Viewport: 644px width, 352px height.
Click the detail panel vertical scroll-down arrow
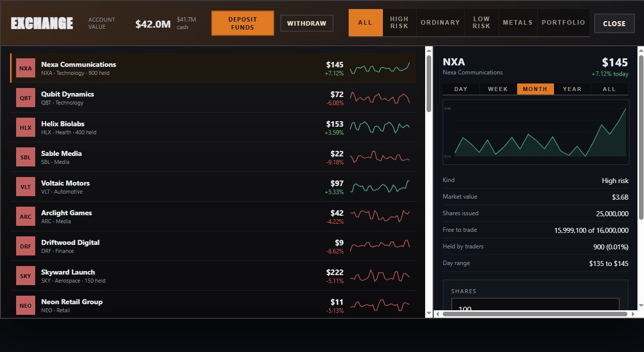[640, 306]
